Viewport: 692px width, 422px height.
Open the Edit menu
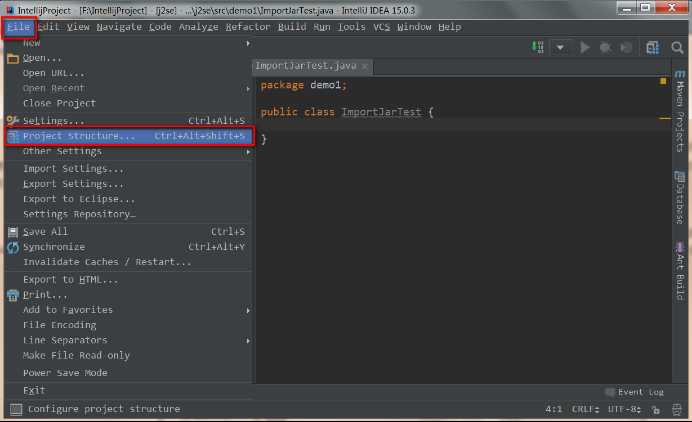pos(49,27)
